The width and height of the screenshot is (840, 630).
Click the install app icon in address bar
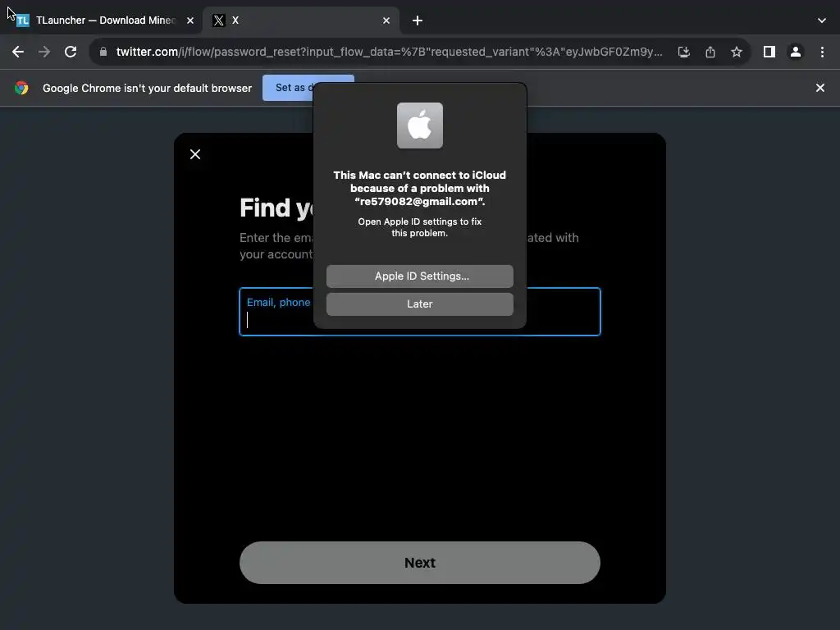(683, 52)
